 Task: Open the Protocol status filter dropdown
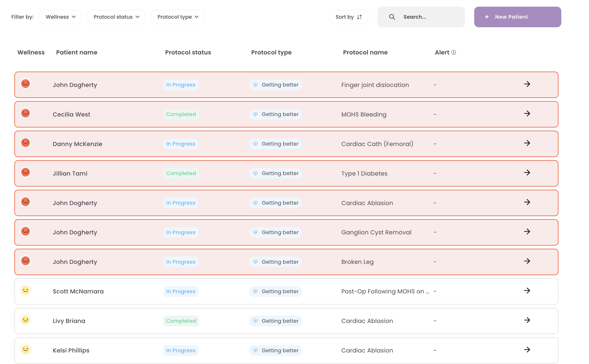pos(116,17)
